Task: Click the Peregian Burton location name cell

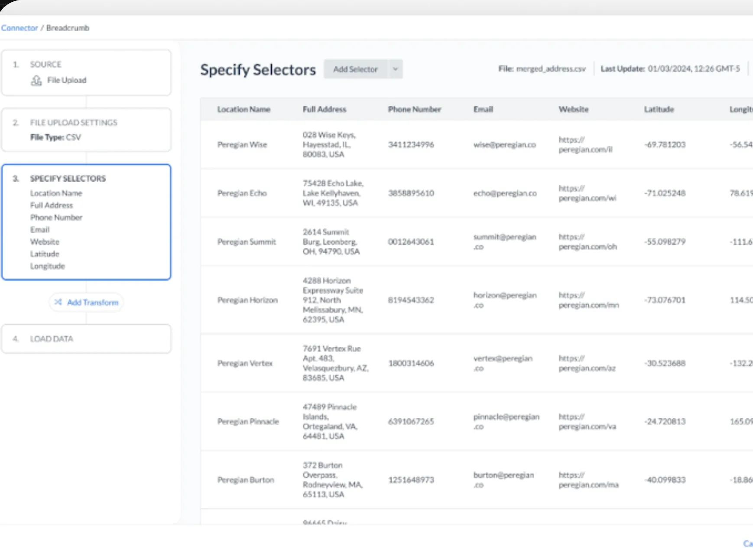Action: [x=246, y=480]
